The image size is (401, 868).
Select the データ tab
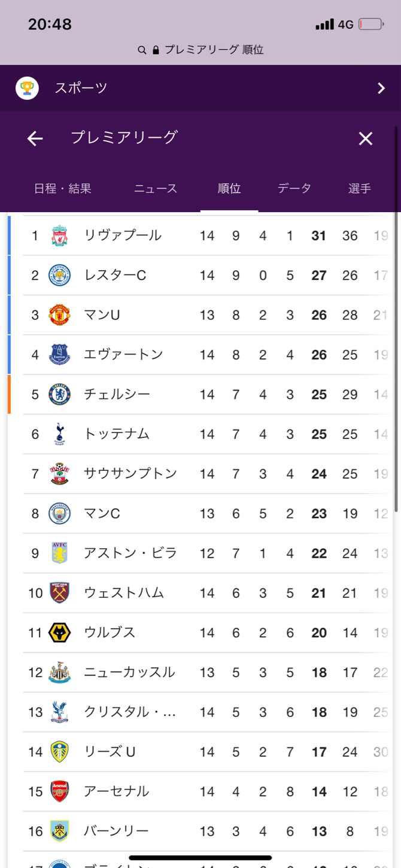(294, 189)
